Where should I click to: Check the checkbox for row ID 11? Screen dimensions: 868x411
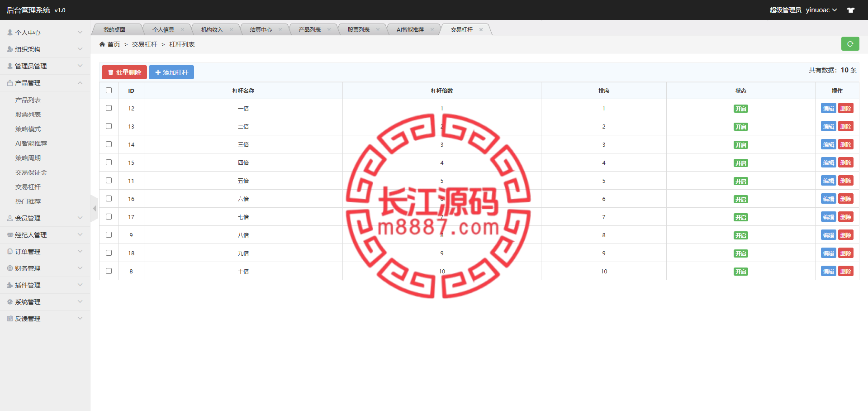109,180
